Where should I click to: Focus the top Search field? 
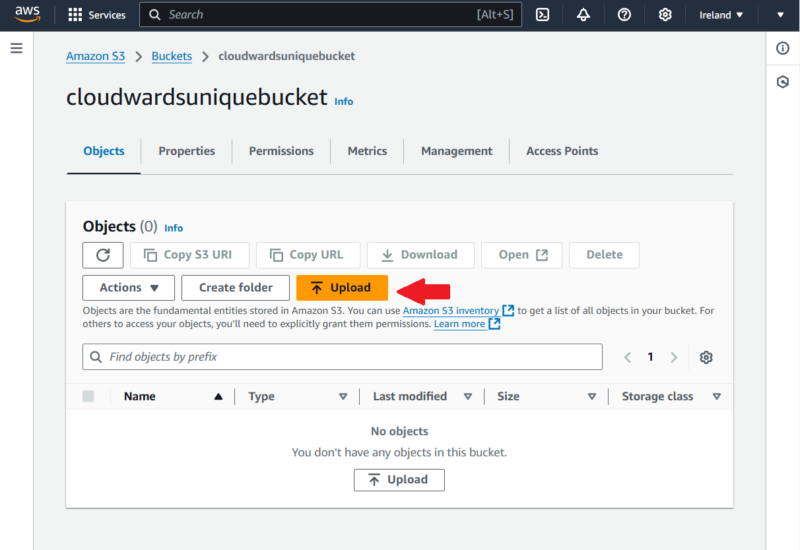[331, 15]
